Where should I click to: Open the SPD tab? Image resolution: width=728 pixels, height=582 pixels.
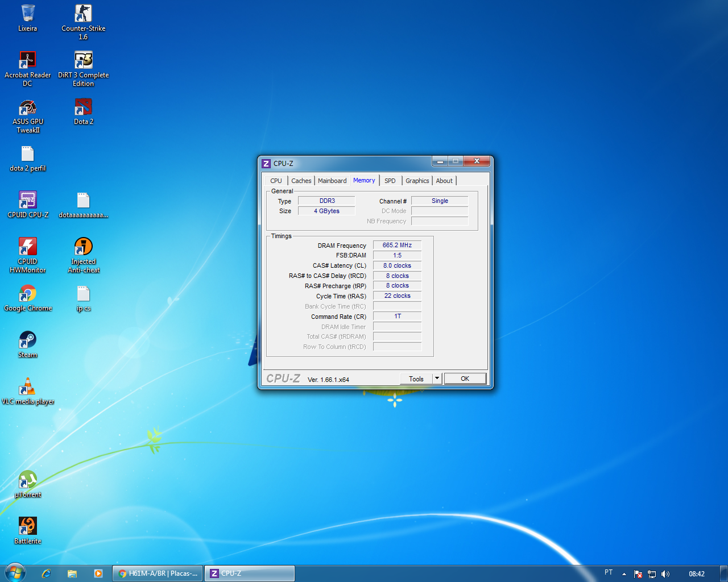(390, 181)
